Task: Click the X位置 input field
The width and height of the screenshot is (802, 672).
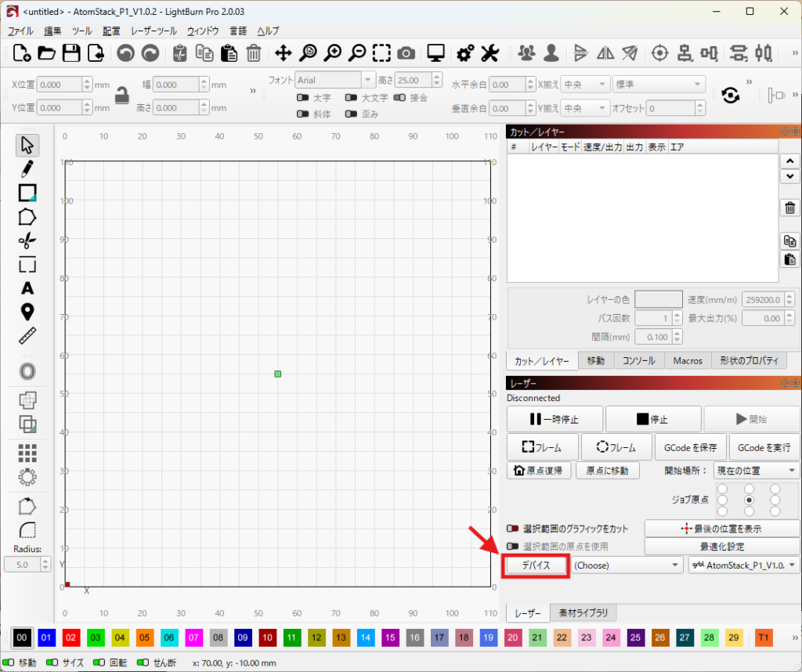Action: coord(60,85)
